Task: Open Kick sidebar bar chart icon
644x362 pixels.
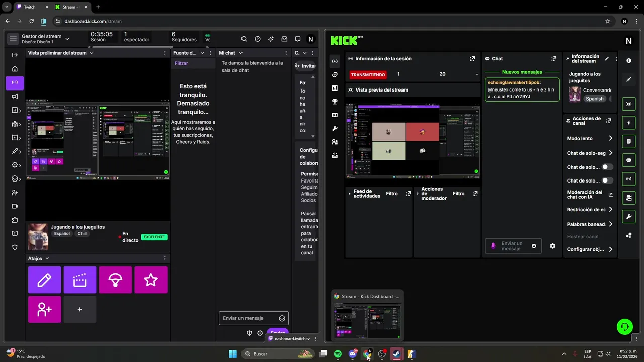Action: coord(335,88)
